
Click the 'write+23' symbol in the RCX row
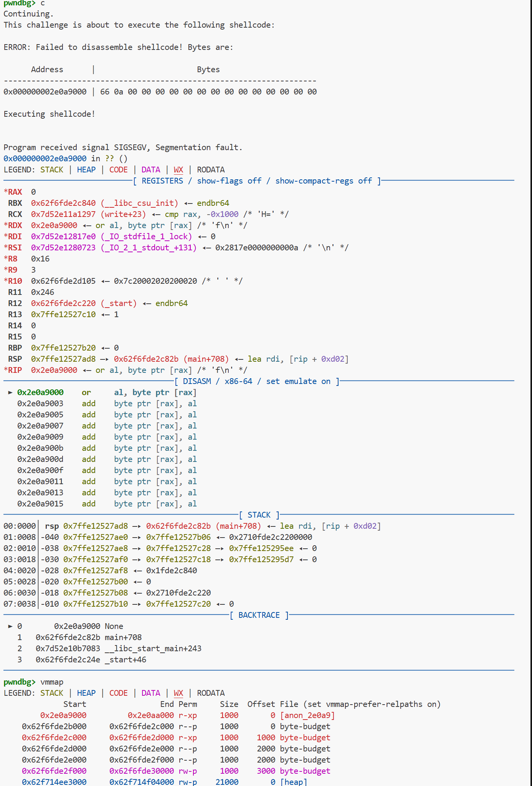pyautogui.click(x=123, y=214)
